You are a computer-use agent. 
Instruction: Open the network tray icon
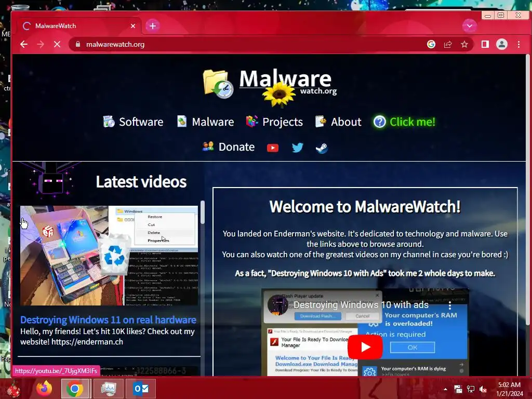pyautogui.click(x=471, y=389)
